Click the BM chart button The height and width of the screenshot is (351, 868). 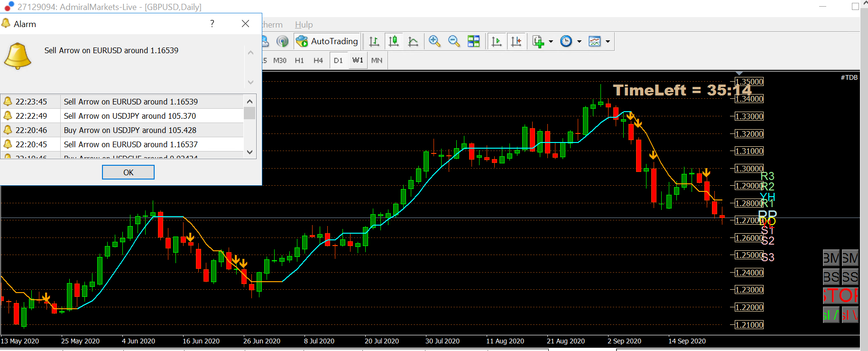point(831,258)
